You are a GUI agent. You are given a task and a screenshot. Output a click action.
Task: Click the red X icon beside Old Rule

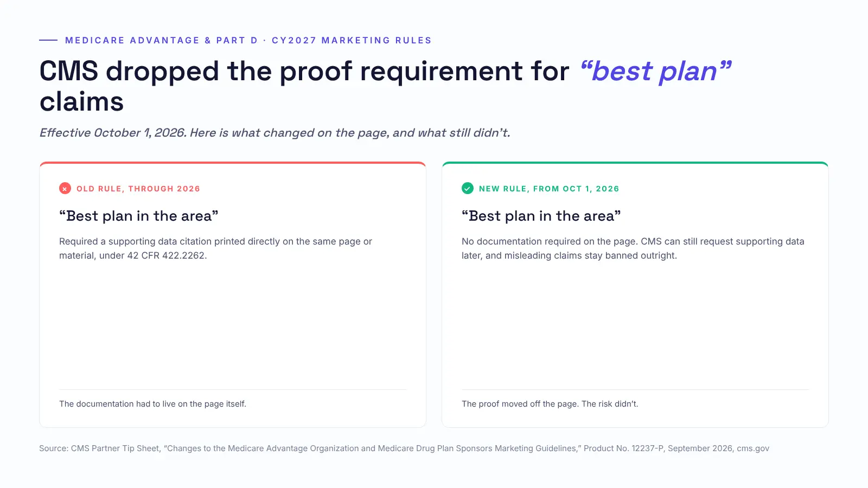click(65, 189)
